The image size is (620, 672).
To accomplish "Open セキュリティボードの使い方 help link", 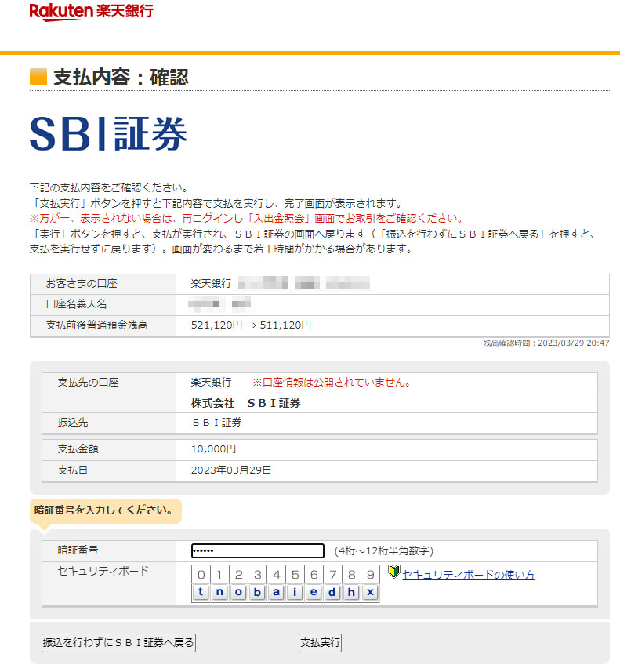I will click(468, 575).
